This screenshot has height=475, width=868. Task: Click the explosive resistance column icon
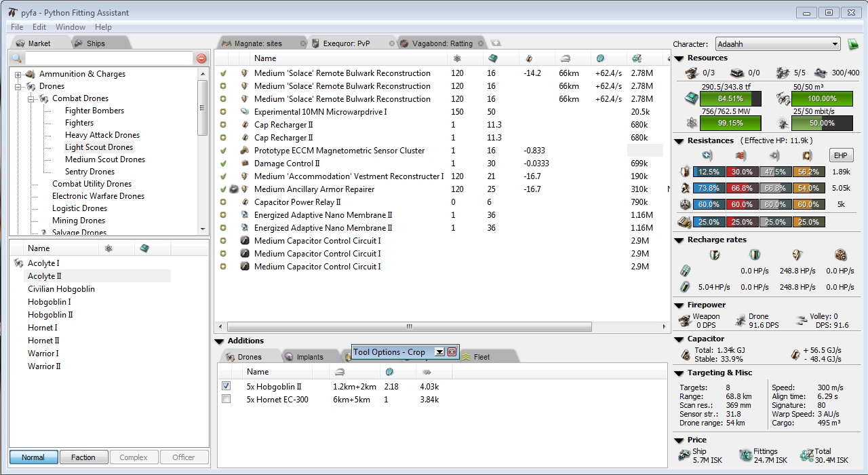click(x=807, y=155)
